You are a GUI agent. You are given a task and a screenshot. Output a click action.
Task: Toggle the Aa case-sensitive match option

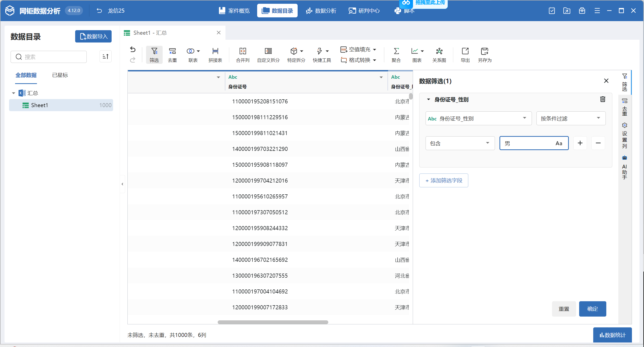559,143
